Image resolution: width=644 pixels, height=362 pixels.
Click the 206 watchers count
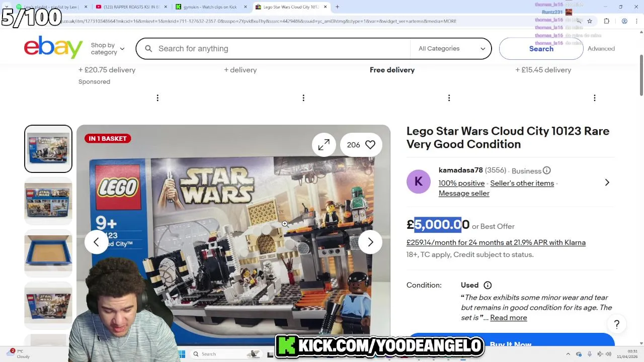tap(353, 145)
